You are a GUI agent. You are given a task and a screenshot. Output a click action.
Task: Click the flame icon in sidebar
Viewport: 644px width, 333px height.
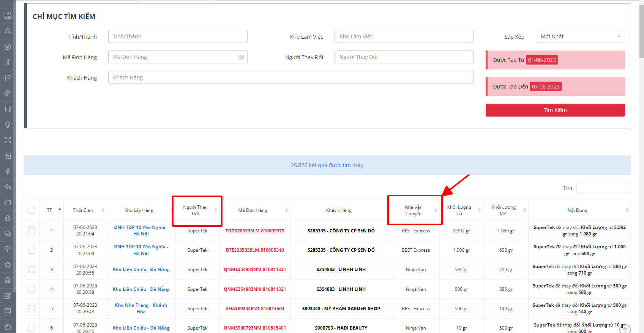(8, 218)
